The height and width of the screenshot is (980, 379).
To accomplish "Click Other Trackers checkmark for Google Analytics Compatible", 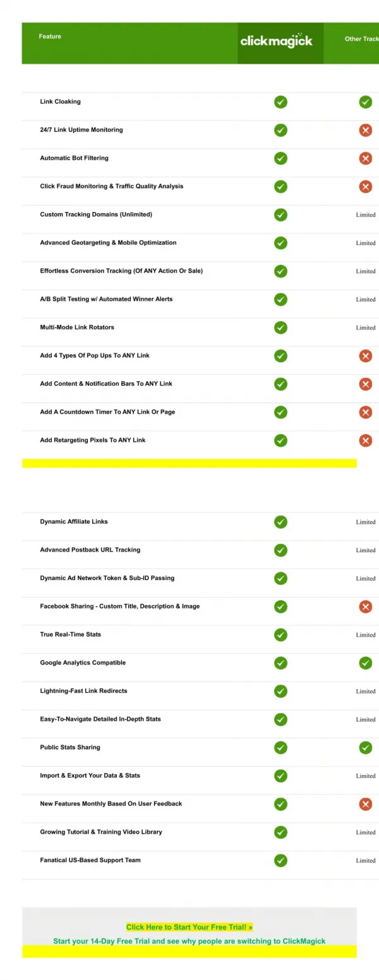I will pos(365,663).
